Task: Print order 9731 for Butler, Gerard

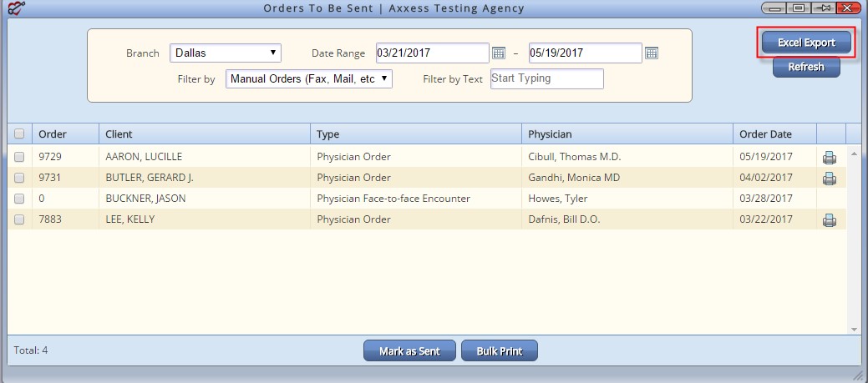Action: pos(830,178)
